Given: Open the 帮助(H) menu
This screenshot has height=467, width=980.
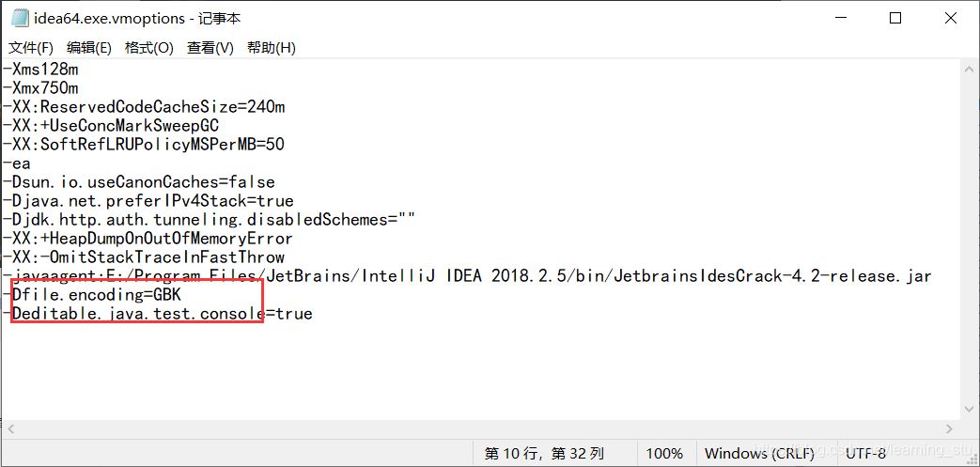Looking at the screenshot, I should click(271, 48).
